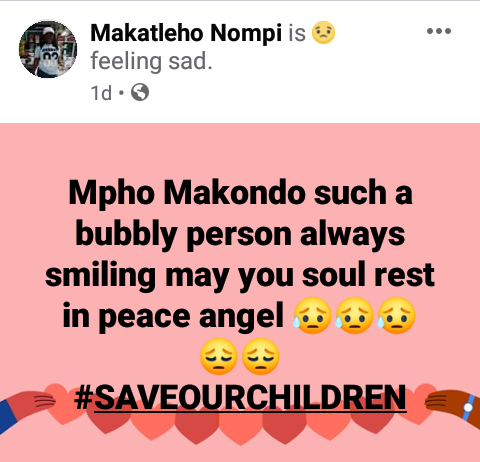Click the third crying emoji in the post
The height and width of the screenshot is (462, 480).
397,315
